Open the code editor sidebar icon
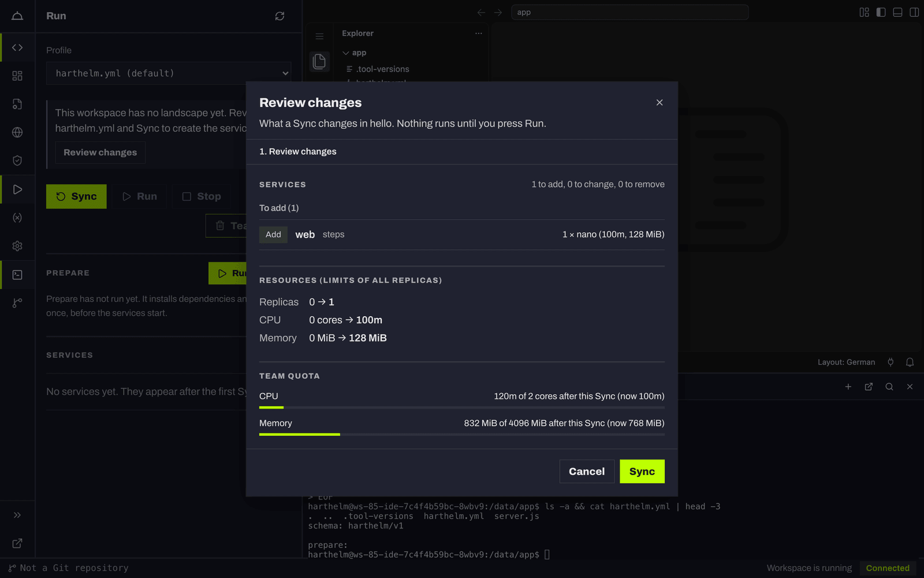This screenshot has width=924, height=578. click(x=17, y=47)
